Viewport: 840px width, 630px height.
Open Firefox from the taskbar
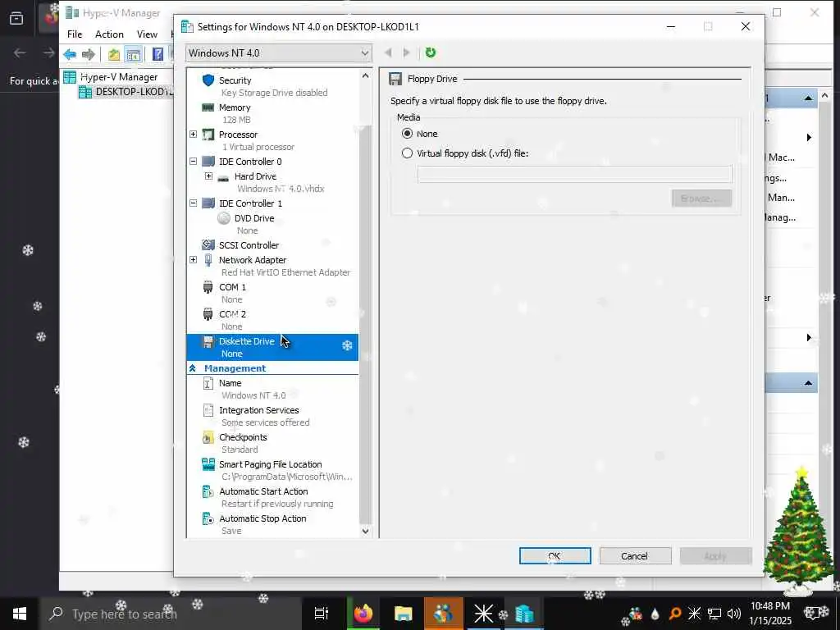click(x=363, y=614)
